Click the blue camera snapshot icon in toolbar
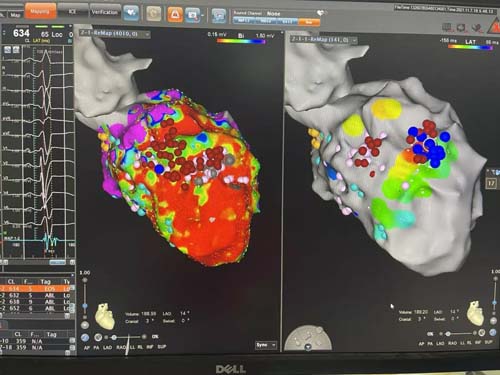 tap(193, 15)
